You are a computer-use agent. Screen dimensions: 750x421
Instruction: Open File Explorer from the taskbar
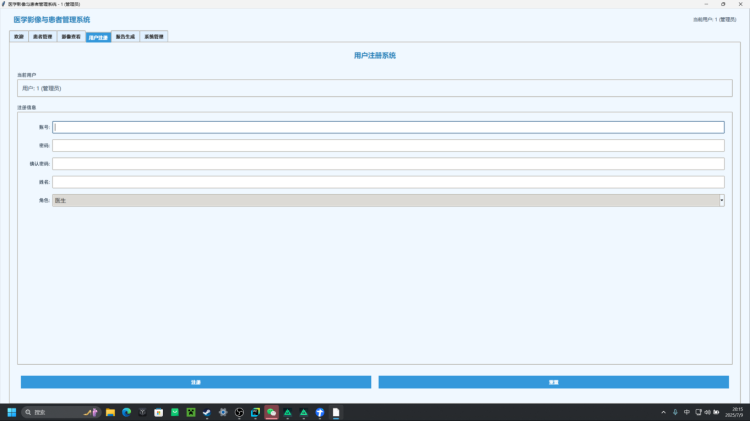[x=110, y=412]
